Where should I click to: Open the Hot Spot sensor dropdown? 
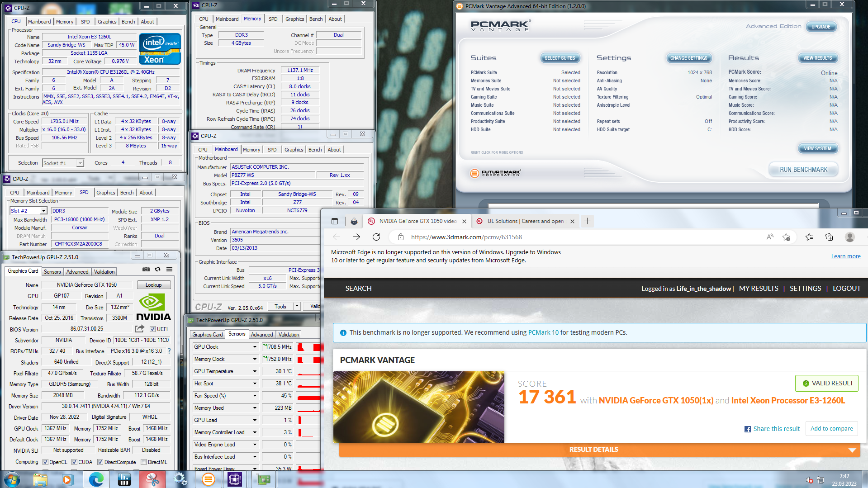point(255,384)
